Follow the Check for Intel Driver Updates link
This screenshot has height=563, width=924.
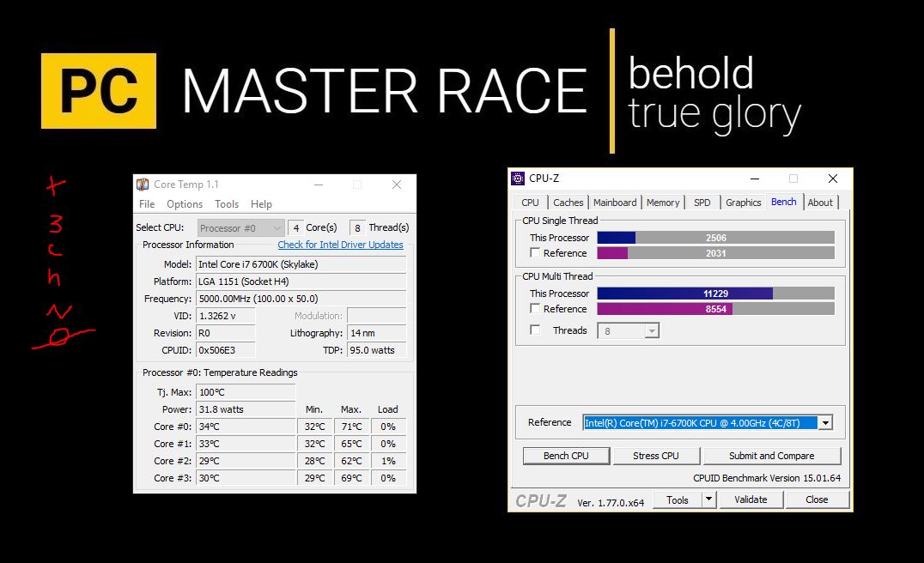click(x=341, y=245)
